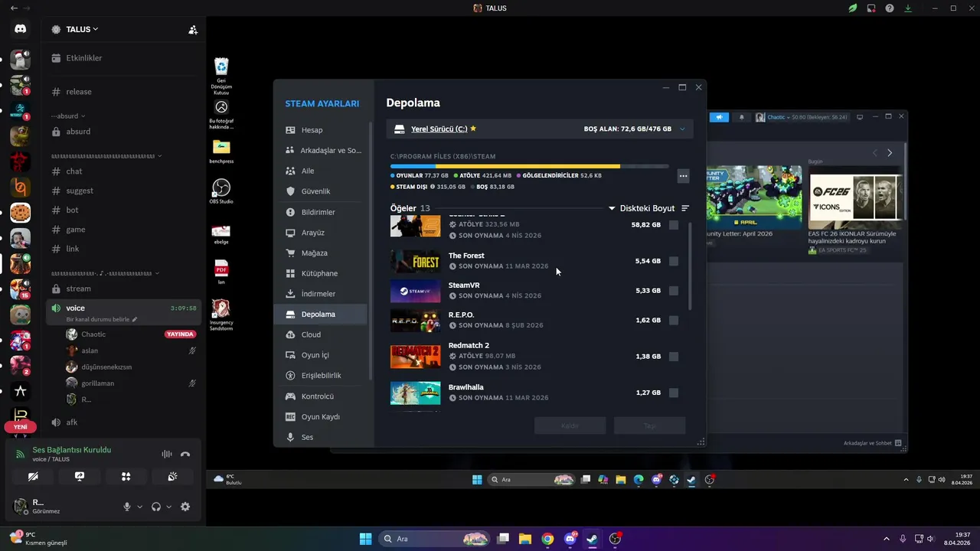Click The Forest game thumbnail
Image resolution: width=980 pixels, height=551 pixels.
click(x=416, y=261)
